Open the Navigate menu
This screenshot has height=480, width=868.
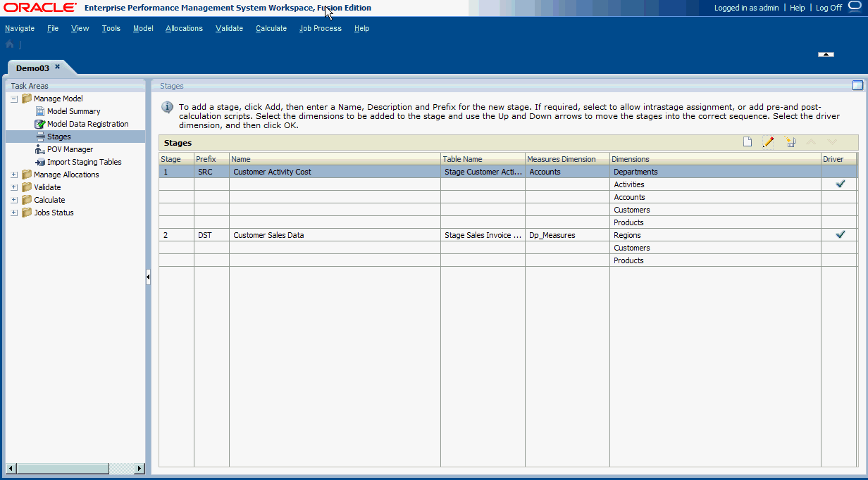pos(20,28)
